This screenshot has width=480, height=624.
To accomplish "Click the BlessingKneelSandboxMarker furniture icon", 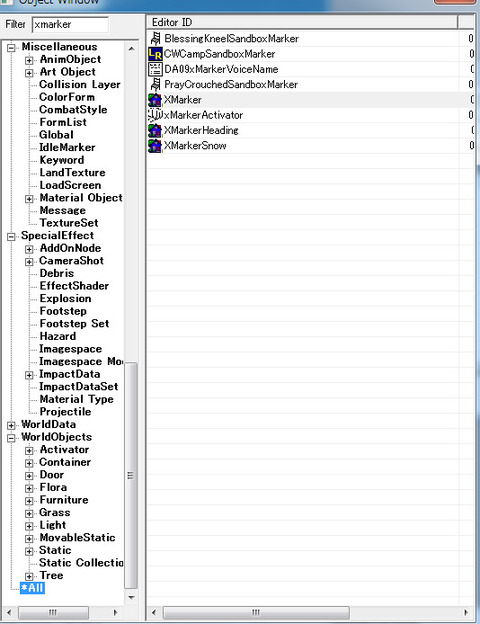I will click(x=155, y=39).
